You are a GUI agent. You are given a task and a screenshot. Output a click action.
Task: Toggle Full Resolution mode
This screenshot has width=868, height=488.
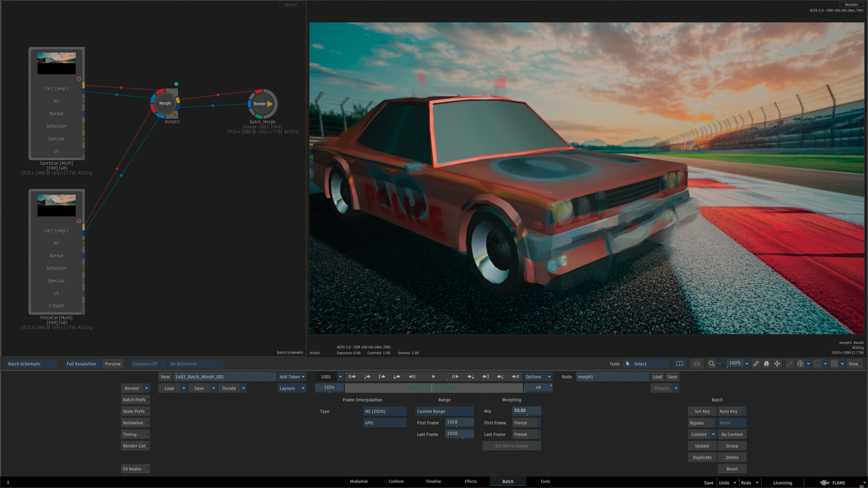81,364
